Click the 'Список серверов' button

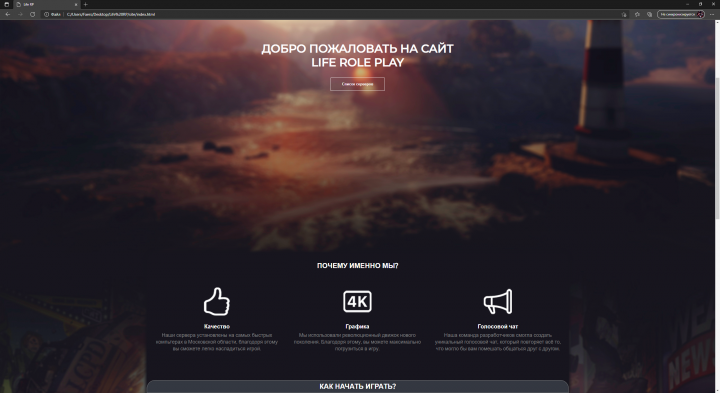(x=357, y=84)
